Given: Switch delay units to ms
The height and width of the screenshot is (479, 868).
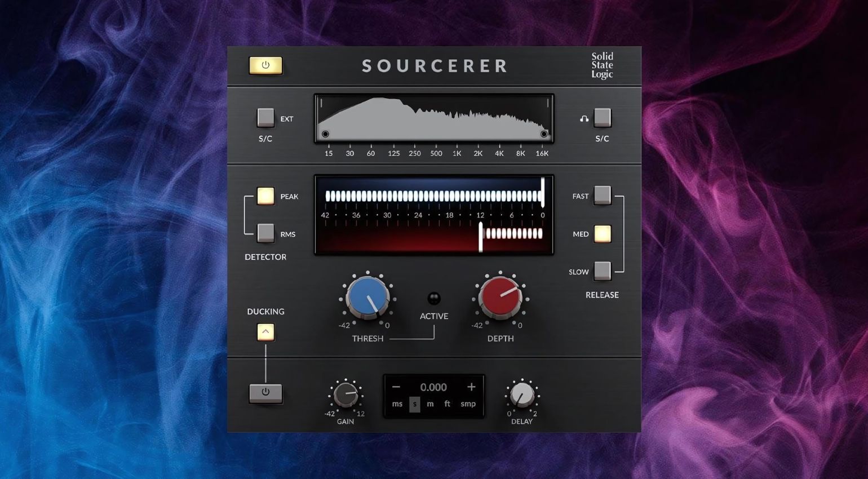Looking at the screenshot, I should pyautogui.click(x=397, y=404).
